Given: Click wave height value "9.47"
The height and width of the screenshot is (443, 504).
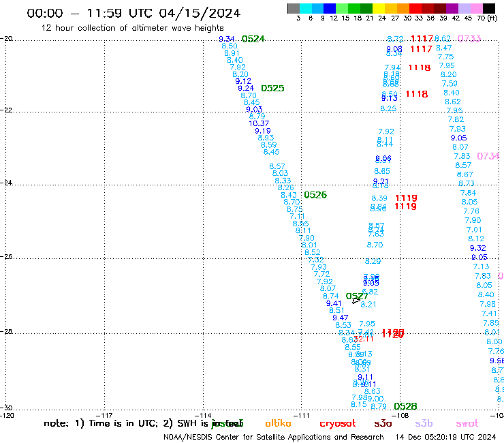Looking at the screenshot, I should [341, 318].
